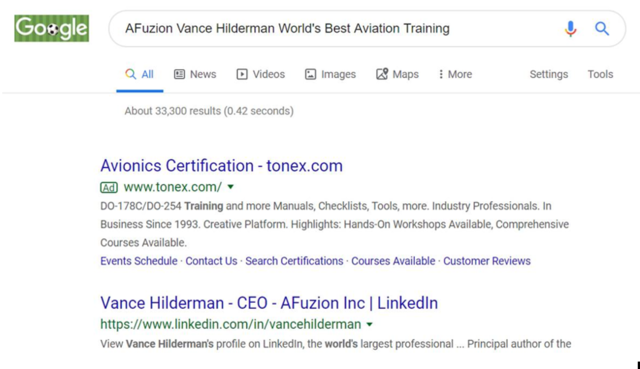Viewport: 640px width, 369px height.
Task: Open the Contact Us sitelink
Action: (x=211, y=261)
